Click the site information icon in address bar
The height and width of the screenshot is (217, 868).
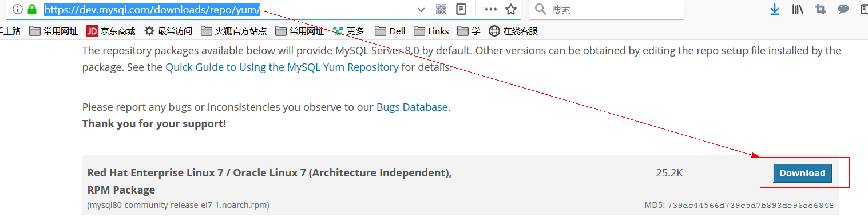tap(17, 9)
